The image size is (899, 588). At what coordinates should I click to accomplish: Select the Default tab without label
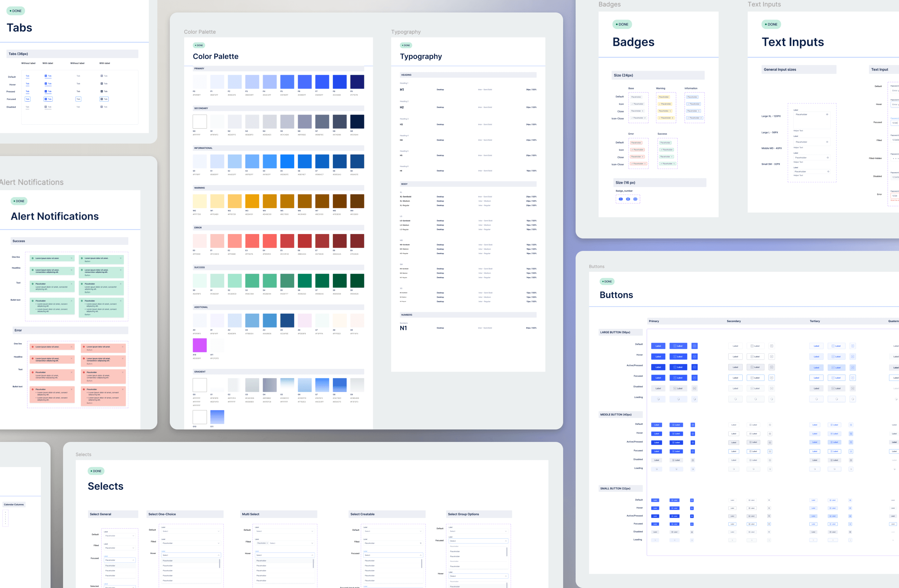pyautogui.click(x=27, y=76)
